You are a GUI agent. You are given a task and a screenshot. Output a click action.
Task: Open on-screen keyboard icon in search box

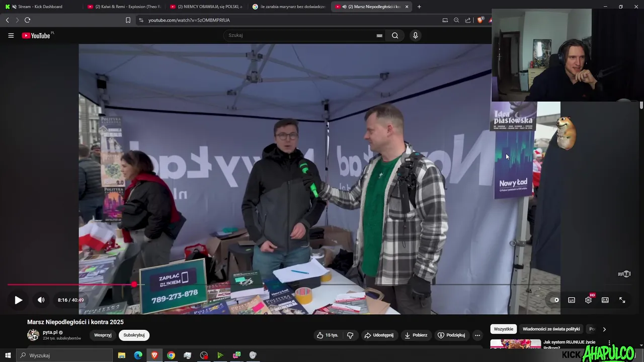[x=379, y=35]
